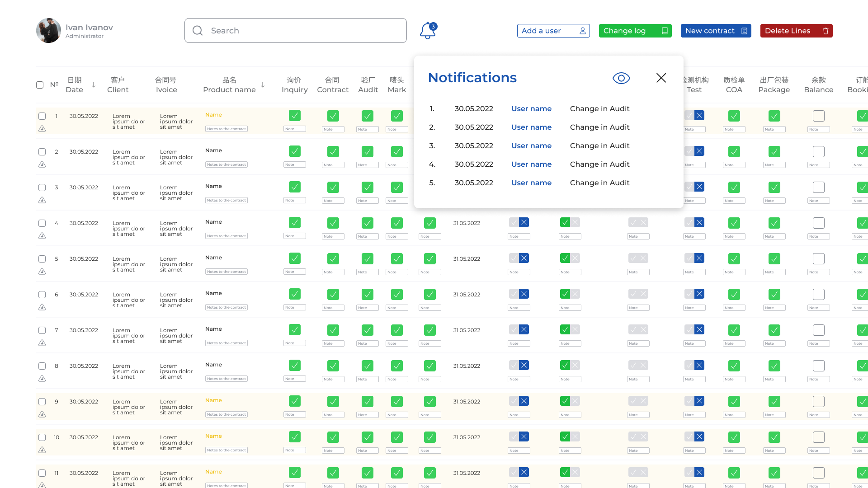
Task: Select row 5 checkbox
Action: coord(42,259)
